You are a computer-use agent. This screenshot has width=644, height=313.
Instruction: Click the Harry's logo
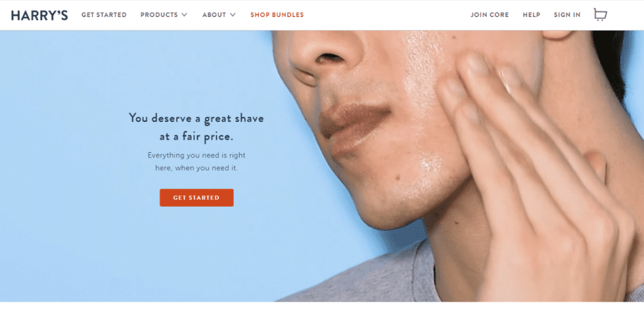tap(40, 15)
